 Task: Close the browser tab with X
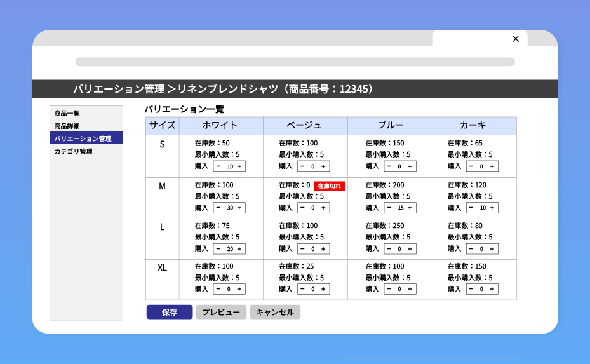pyautogui.click(x=516, y=39)
